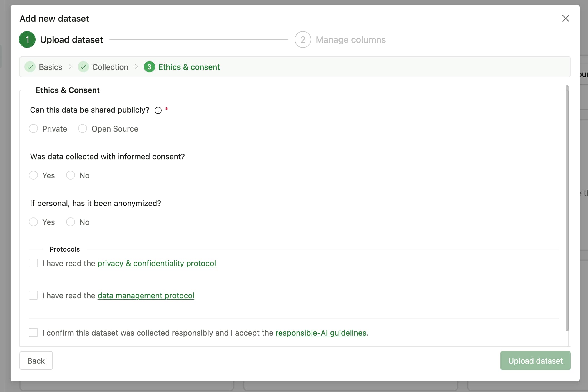Choose Yes for anonymized data
The image size is (588, 392).
pos(33,222)
